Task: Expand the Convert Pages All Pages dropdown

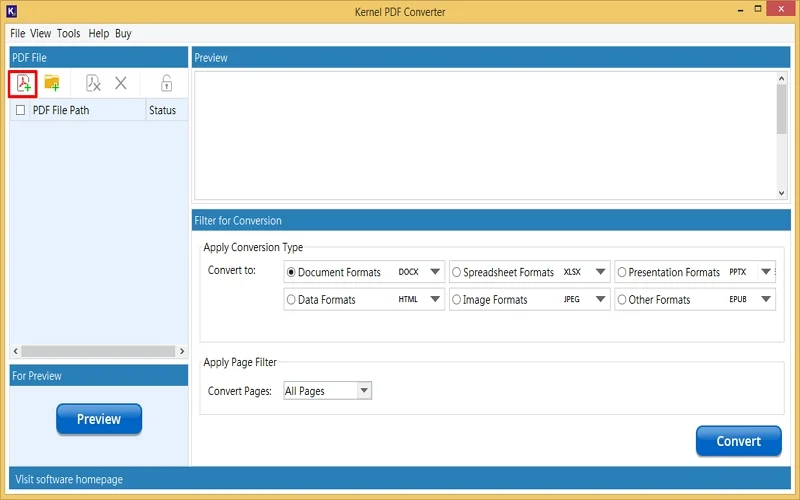Action: pyautogui.click(x=364, y=391)
